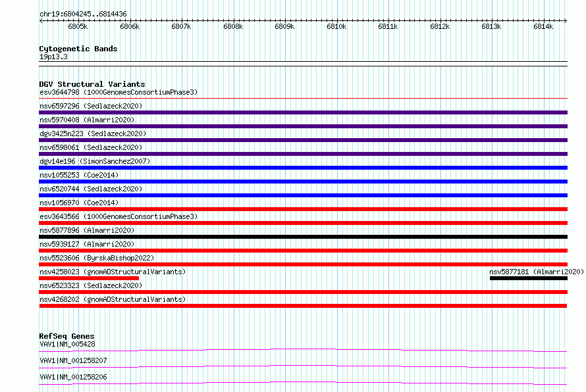The image size is (586, 392).
Task: Click the red bar under nsv4268202
Action: point(303,306)
